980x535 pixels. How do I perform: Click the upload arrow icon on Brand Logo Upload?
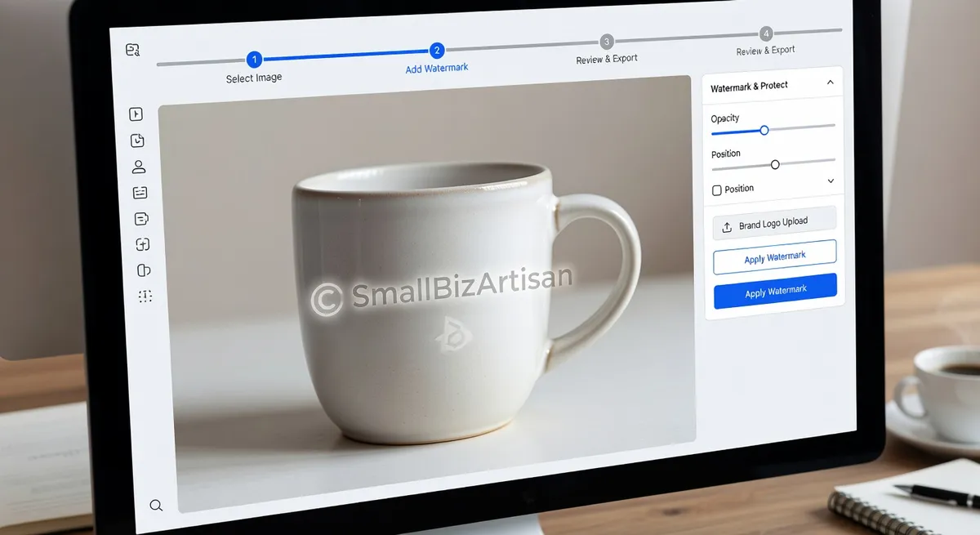(x=727, y=227)
